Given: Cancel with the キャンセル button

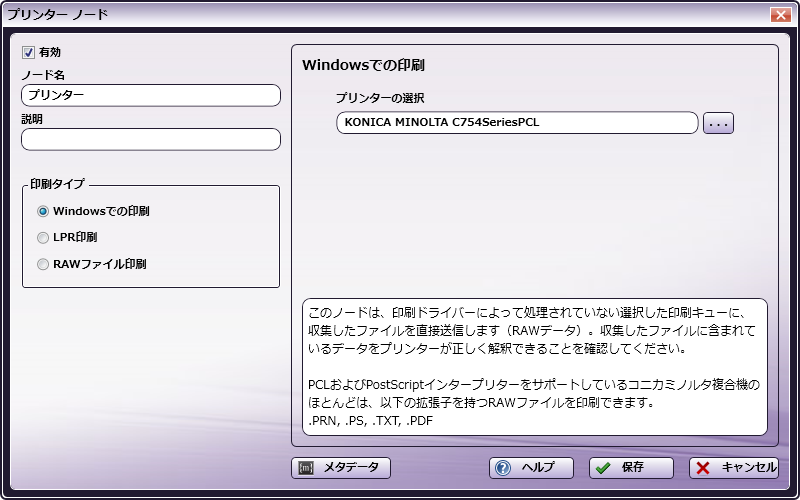Looking at the screenshot, I should coord(734,468).
